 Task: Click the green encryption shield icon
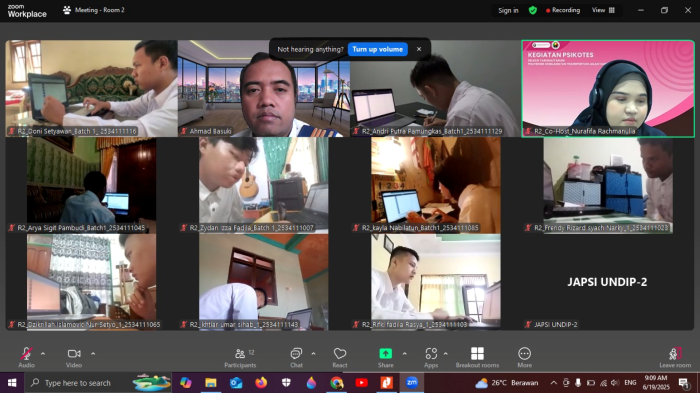[x=533, y=10]
